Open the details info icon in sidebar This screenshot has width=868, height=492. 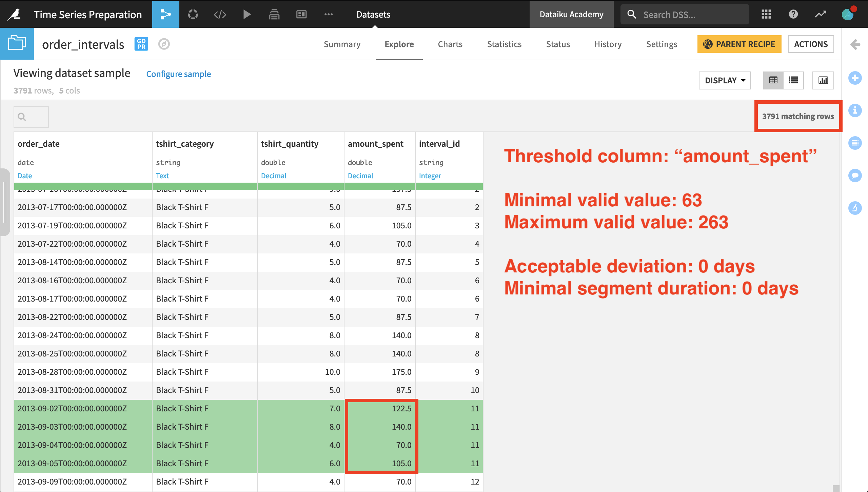[855, 110]
